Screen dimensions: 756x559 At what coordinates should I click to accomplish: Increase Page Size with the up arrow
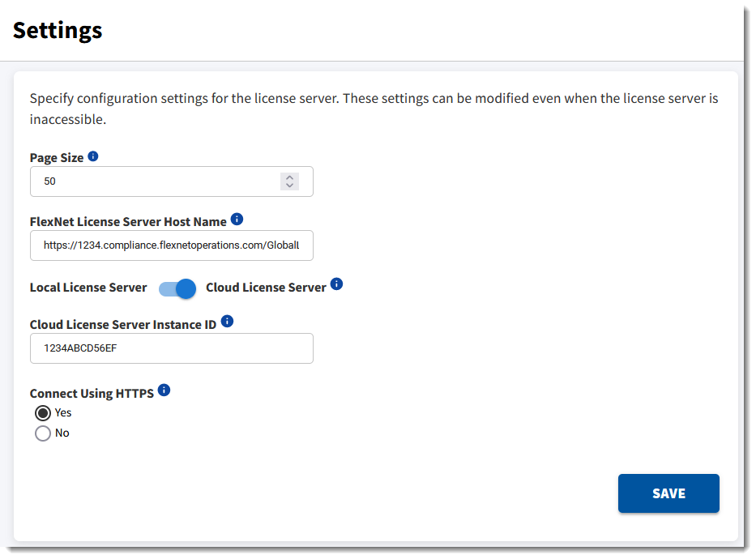point(289,177)
